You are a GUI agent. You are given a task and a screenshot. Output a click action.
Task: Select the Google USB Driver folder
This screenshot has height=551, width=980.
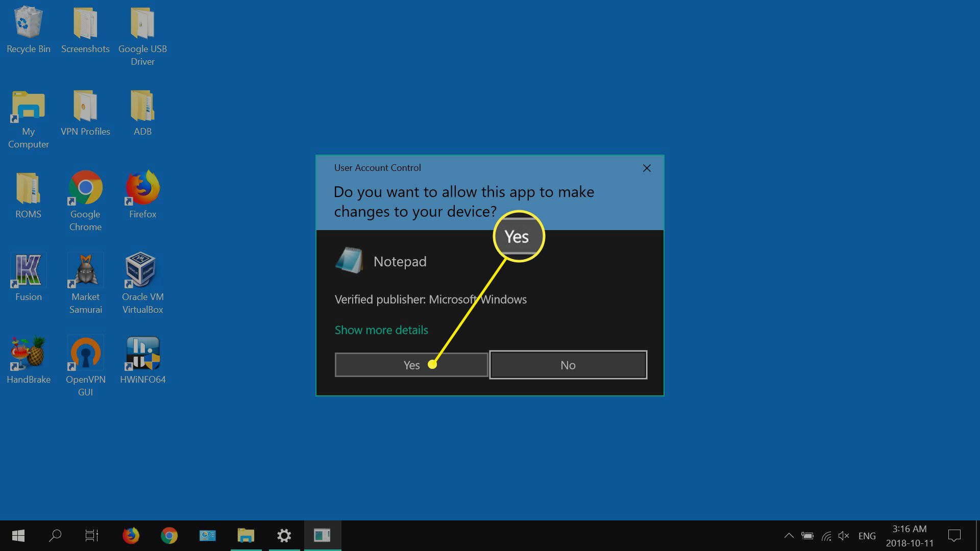(x=142, y=37)
